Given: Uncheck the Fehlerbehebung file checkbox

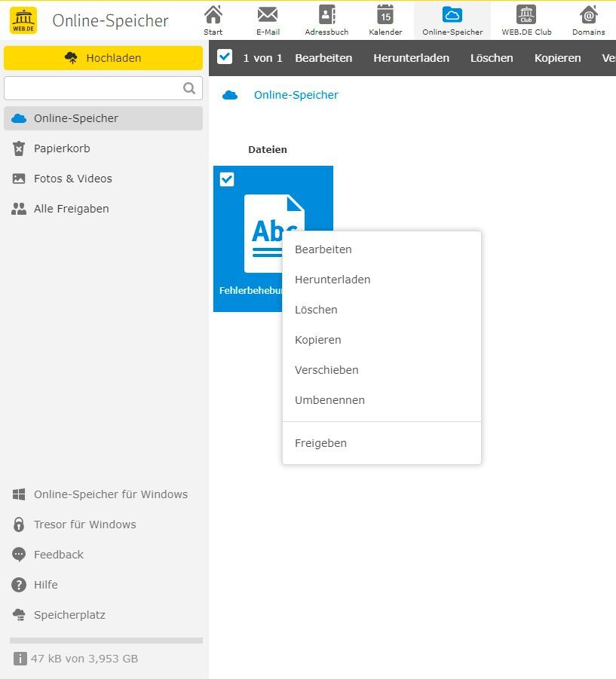Looking at the screenshot, I should 227,179.
